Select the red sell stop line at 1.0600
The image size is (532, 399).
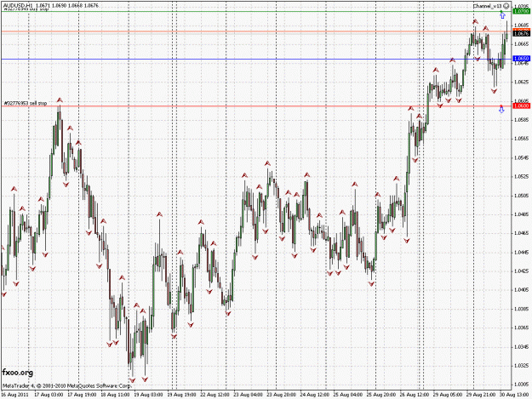pos(256,106)
